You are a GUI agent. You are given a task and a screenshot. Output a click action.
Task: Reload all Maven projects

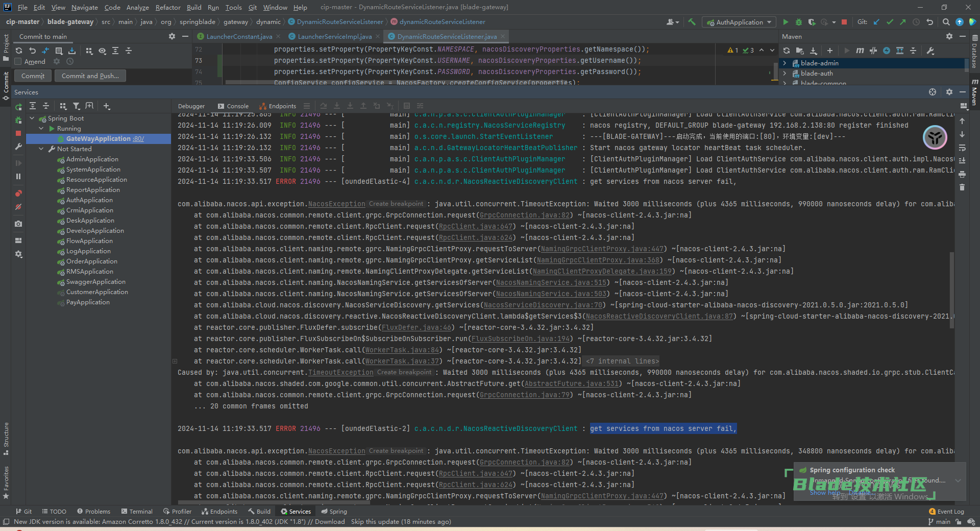(787, 51)
